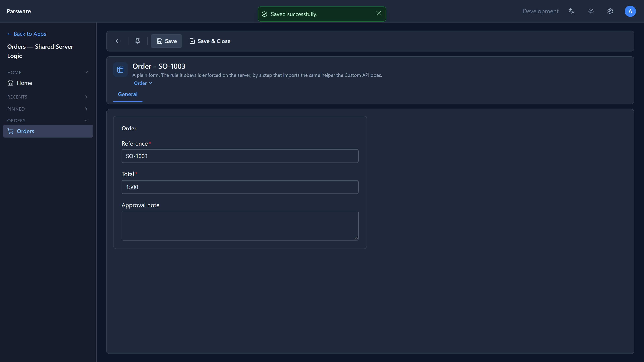Collapse the HOME sidebar section
Image resolution: width=644 pixels, height=362 pixels.
48,72
